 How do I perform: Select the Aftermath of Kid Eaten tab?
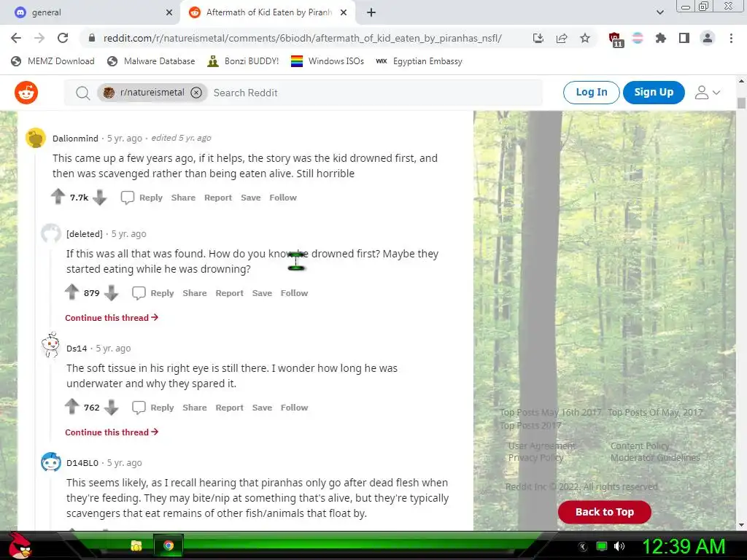(x=267, y=12)
